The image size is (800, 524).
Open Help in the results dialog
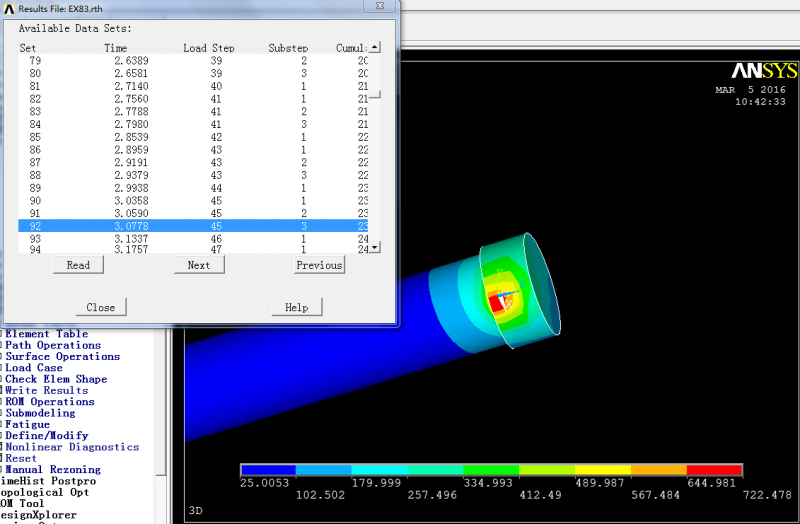tap(296, 307)
